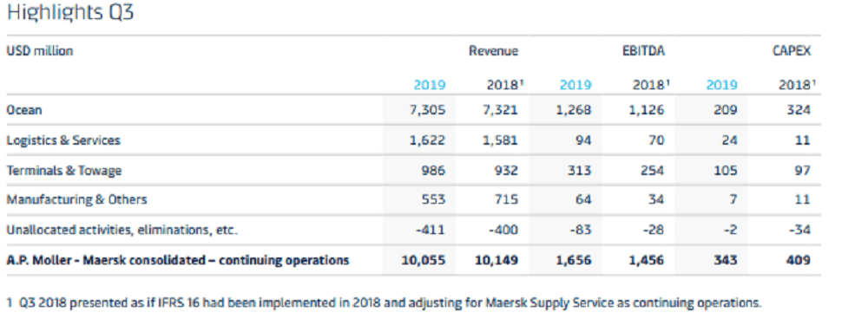Click the USD million unit label
868x332 pixels.
tap(40, 51)
